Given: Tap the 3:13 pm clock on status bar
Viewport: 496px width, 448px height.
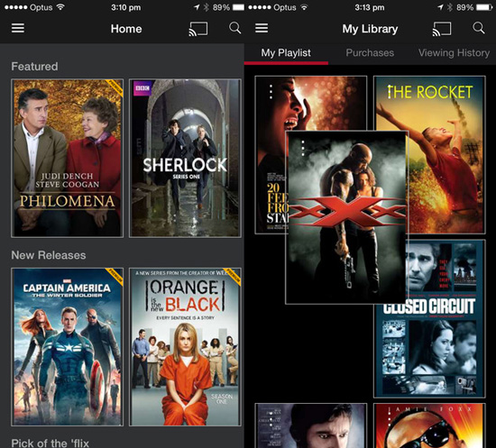Looking at the screenshot, I should click(370, 7).
